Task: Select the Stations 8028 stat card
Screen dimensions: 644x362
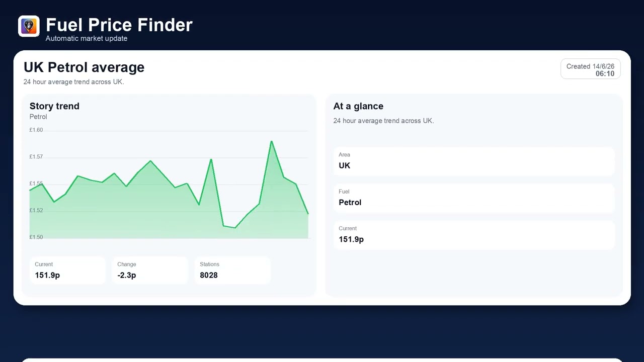Action: click(x=232, y=270)
